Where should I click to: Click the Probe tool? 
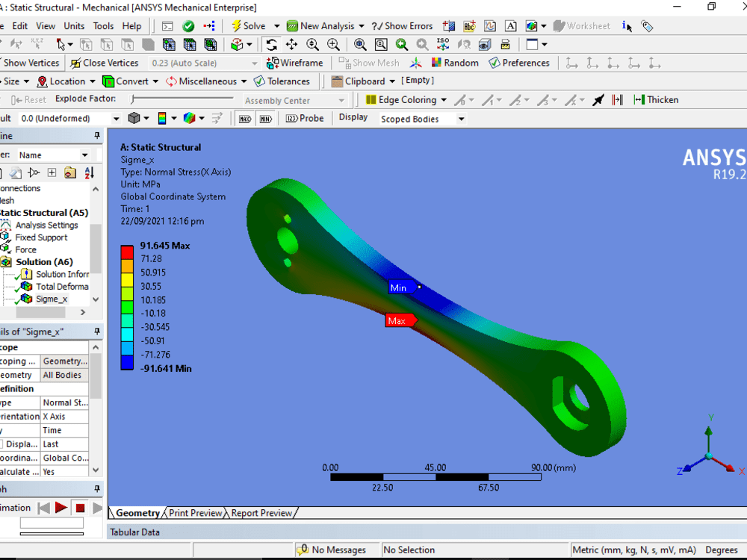tap(305, 118)
